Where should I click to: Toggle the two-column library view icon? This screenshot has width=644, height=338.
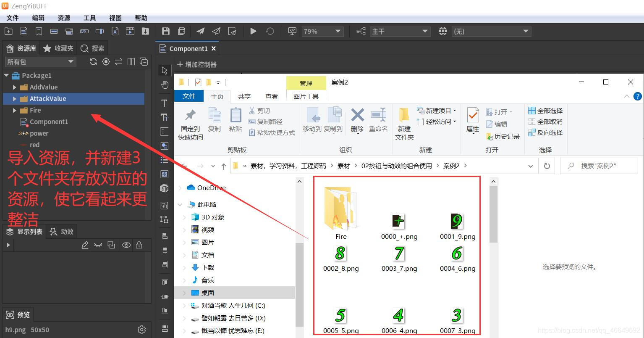click(x=131, y=62)
